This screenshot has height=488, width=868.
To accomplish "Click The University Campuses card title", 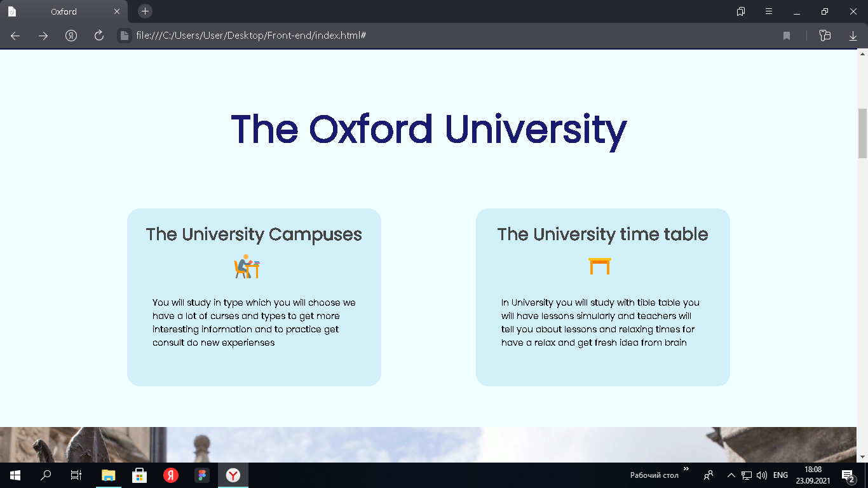I will pos(254,234).
